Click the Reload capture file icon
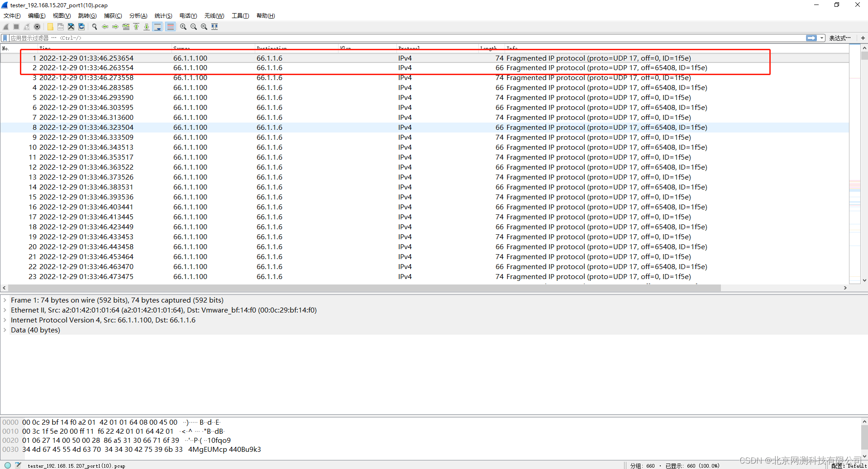Screen dimensions: 868x469 pyautogui.click(x=81, y=27)
